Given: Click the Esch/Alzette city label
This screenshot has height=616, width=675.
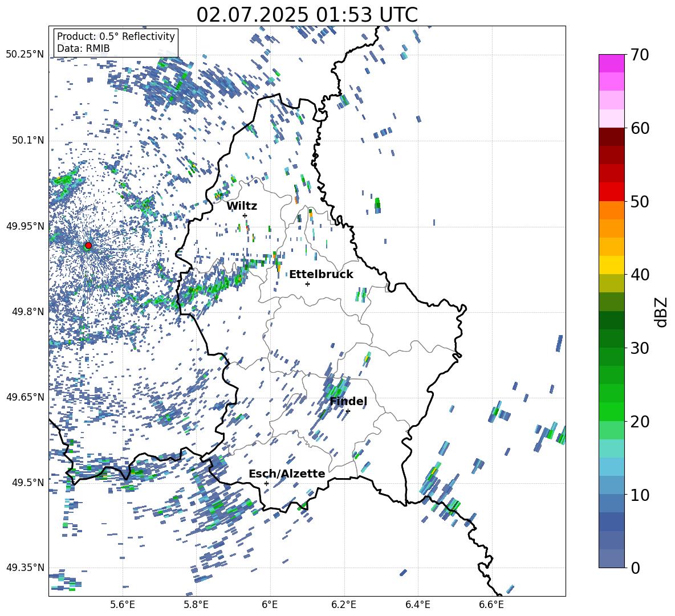Looking at the screenshot, I should tap(287, 474).
